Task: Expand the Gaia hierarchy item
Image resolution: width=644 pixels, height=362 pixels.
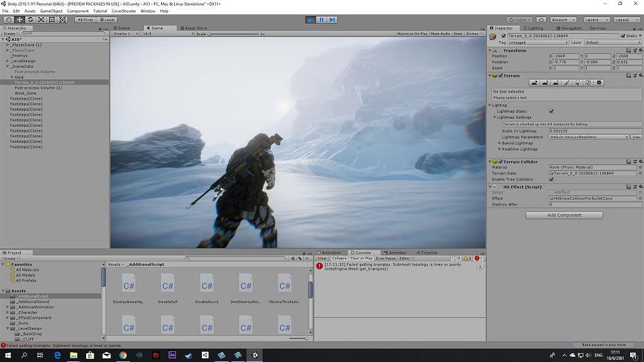Action: [x=13, y=77]
